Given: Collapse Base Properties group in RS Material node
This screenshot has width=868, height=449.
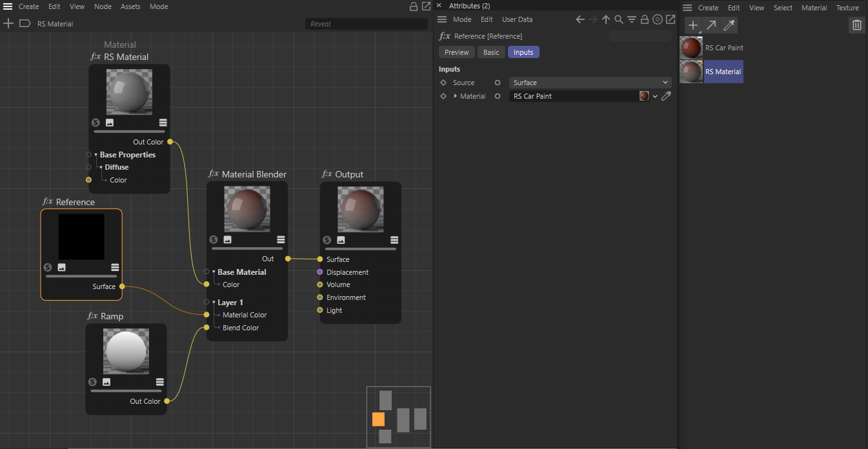Looking at the screenshot, I should tap(96, 155).
